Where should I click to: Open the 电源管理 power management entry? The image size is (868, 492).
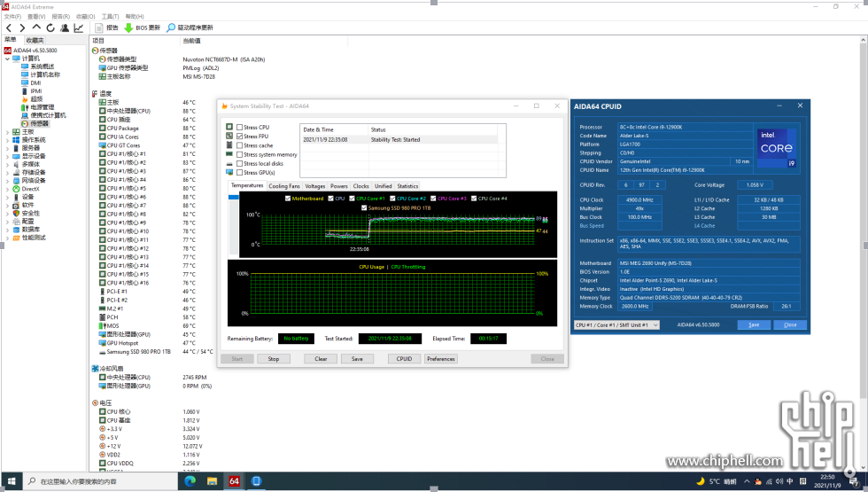coord(43,107)
